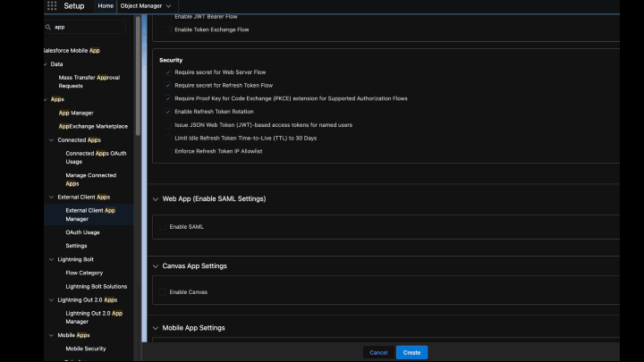The image size is (644, 362).
Task: Open the Object Manager dropdown arrow
Action: (x=168, y=6)
